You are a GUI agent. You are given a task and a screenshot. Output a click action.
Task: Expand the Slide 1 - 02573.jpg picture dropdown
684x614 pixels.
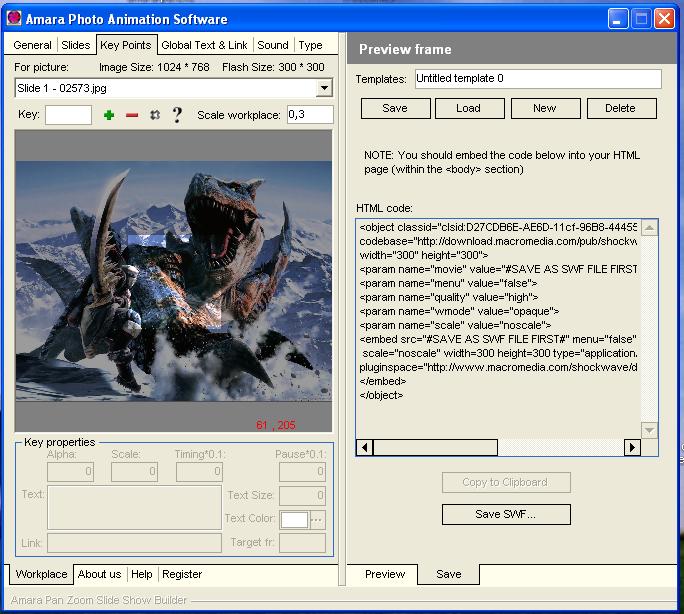pos(324,88)
